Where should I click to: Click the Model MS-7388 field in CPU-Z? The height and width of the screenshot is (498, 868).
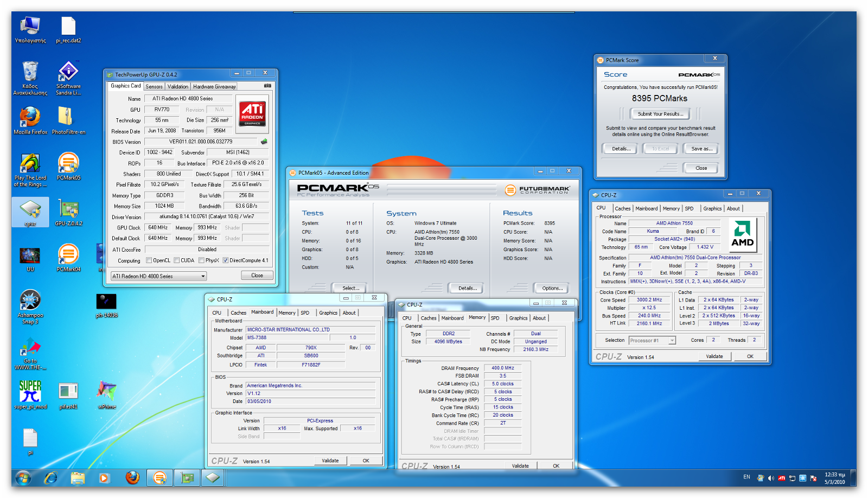[x=287, y=337]
